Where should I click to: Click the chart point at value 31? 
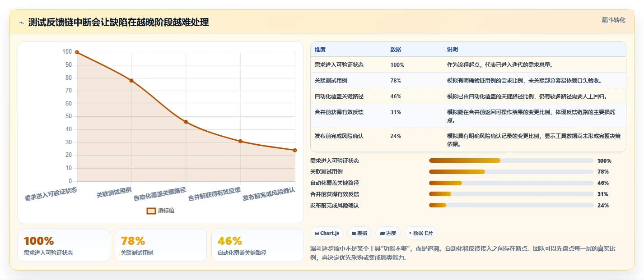tap(240, 141)
